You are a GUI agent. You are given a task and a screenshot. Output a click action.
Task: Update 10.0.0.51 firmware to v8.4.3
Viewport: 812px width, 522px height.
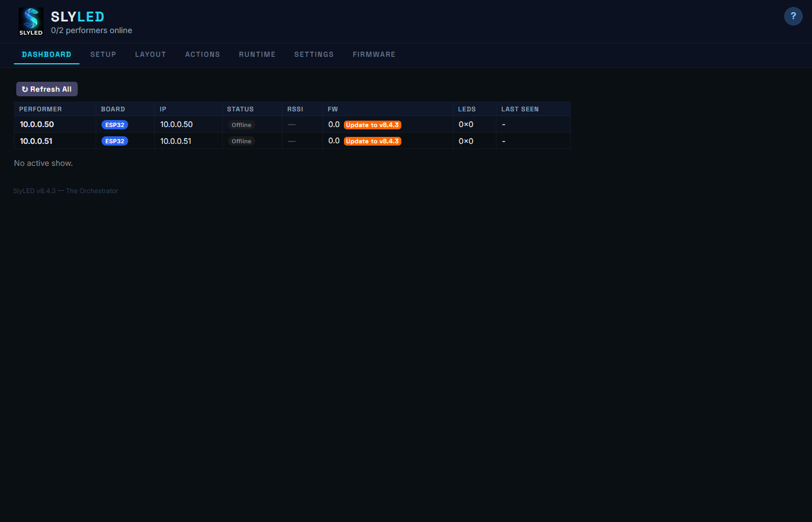click(372, 141)
